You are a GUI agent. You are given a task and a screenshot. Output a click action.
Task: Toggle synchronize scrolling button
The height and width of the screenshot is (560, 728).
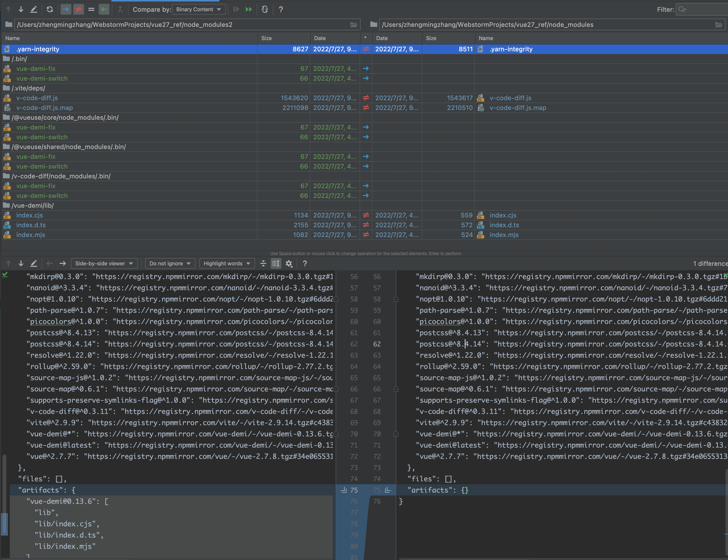point(276,263)
